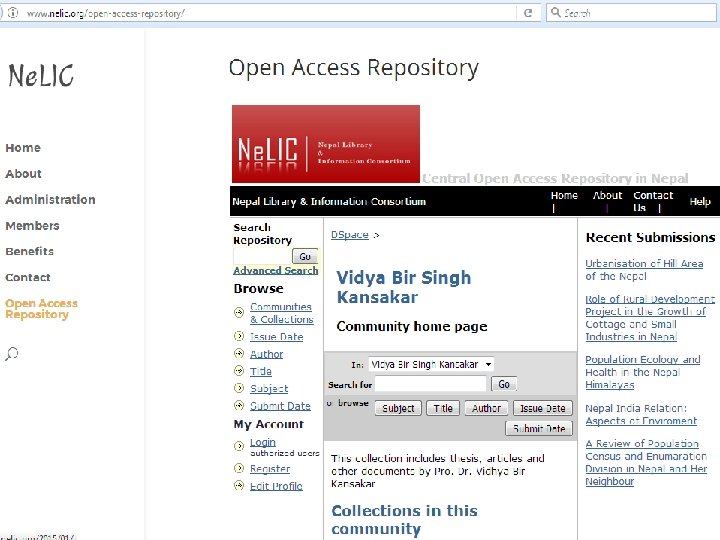
Task: Open Communities & Collections browse link
Action: click(x=281, y=313)
